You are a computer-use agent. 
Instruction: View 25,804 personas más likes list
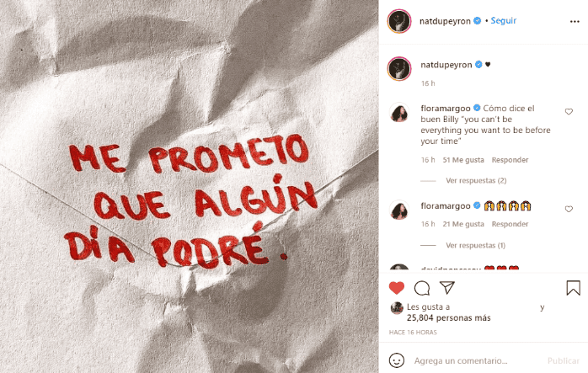tap(448, 318)
